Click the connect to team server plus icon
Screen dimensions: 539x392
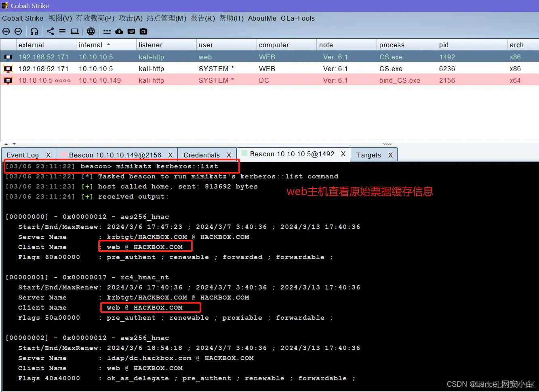[x=6, y=31]
